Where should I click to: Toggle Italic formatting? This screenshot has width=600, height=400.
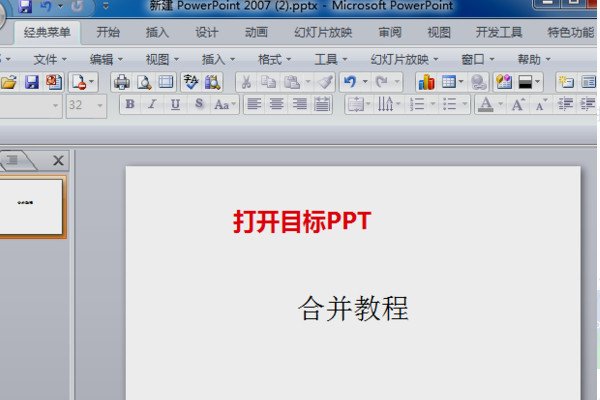(152, 104)
